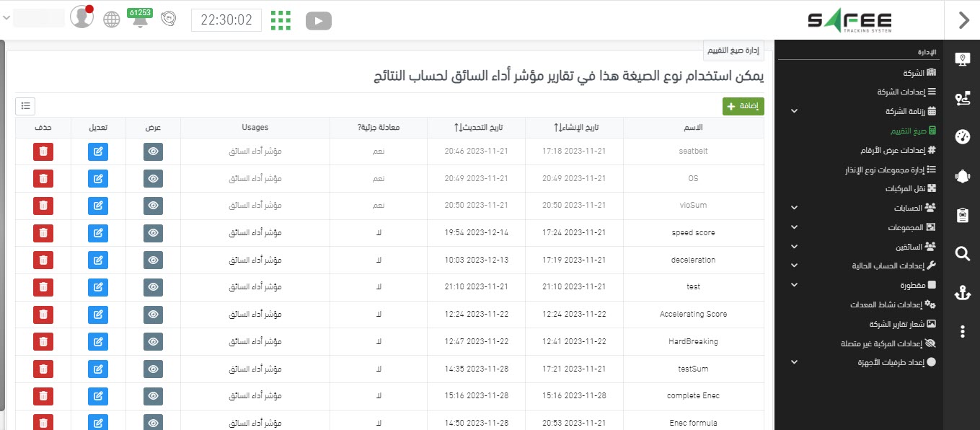
Task: Expand the السائقين menu section
Action: click(x=794, y=247)
